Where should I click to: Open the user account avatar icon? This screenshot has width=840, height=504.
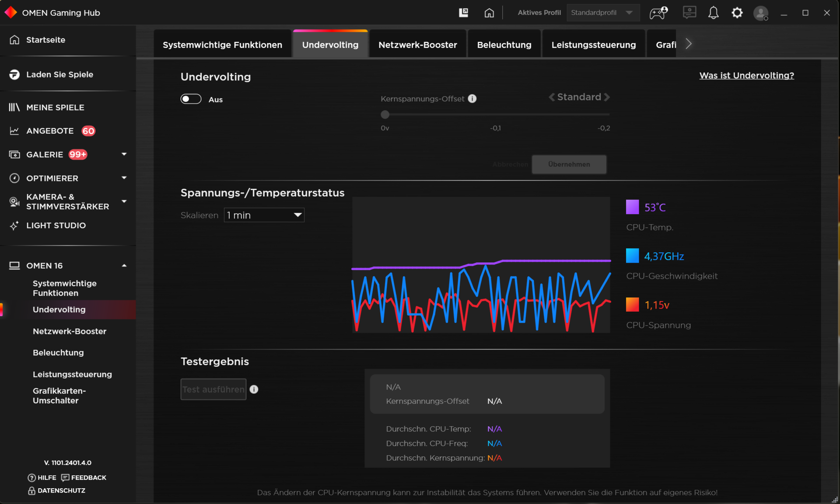[760, 13]
